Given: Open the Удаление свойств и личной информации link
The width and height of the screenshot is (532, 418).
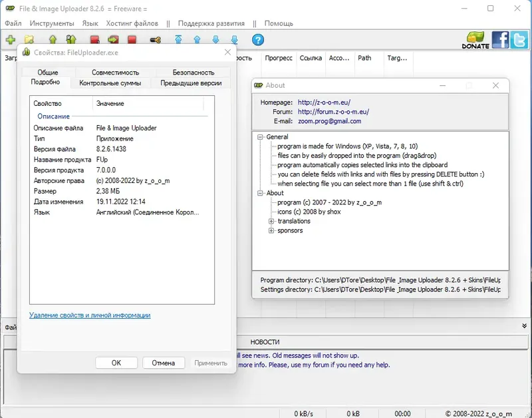Looking at the screenshot, I should click(90, 315).
